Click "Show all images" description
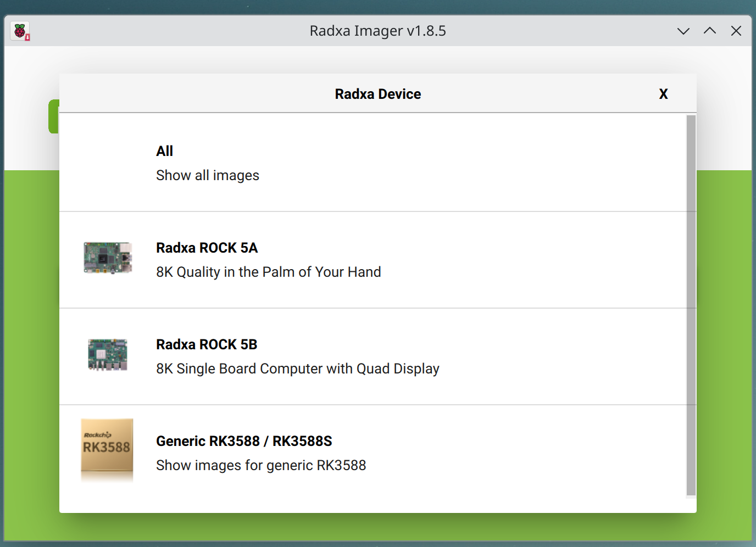The width and height of the screenshot is (756, 547). (x=208, y=175)
